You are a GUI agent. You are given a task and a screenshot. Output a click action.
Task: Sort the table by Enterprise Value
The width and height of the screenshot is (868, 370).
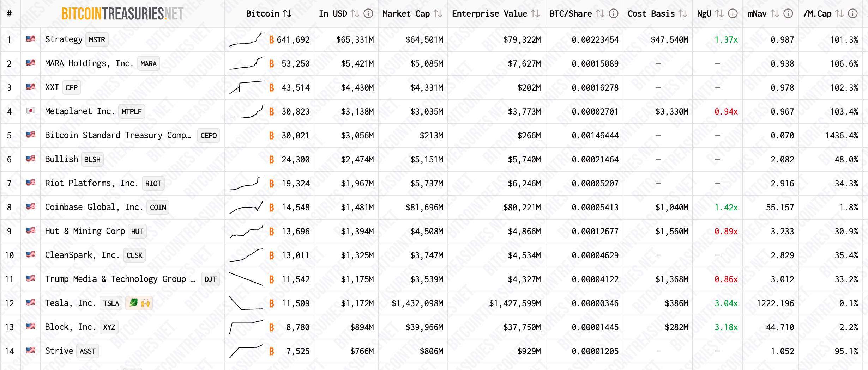(535, 14)
